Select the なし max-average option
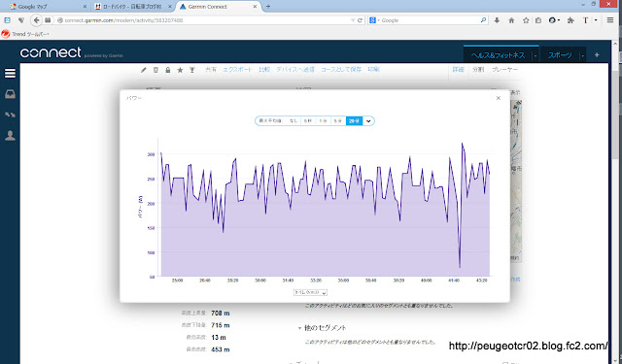This screenshot has height=364, width=622. point(294,120)
